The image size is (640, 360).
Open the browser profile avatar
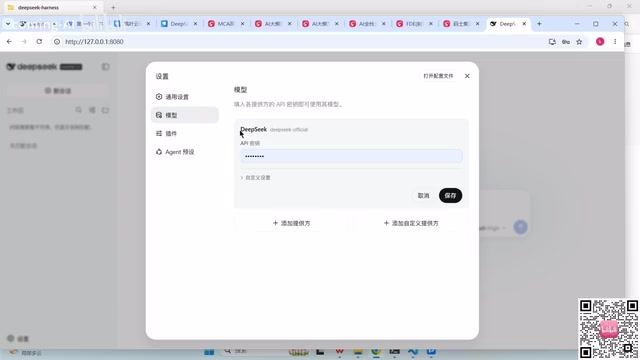(600, 42)
